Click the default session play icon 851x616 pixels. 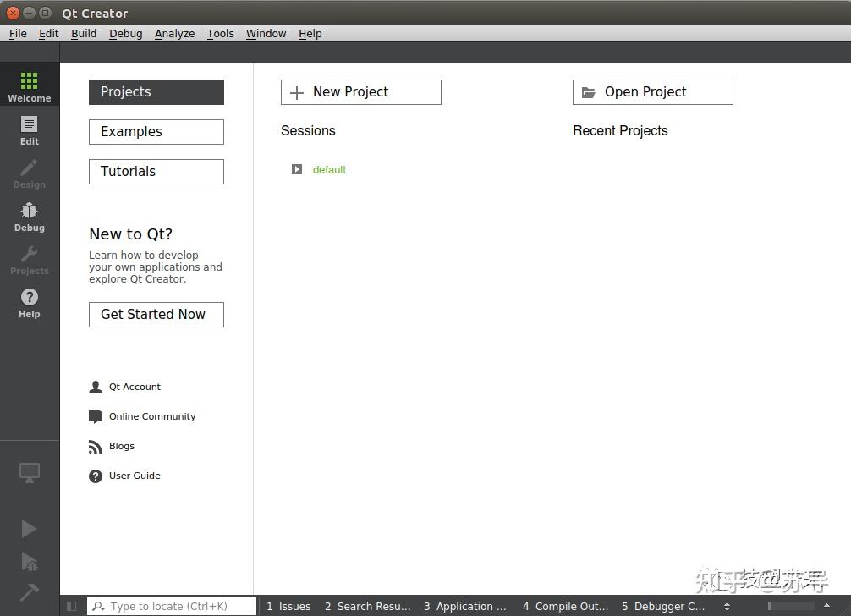(x=297, y=169)
